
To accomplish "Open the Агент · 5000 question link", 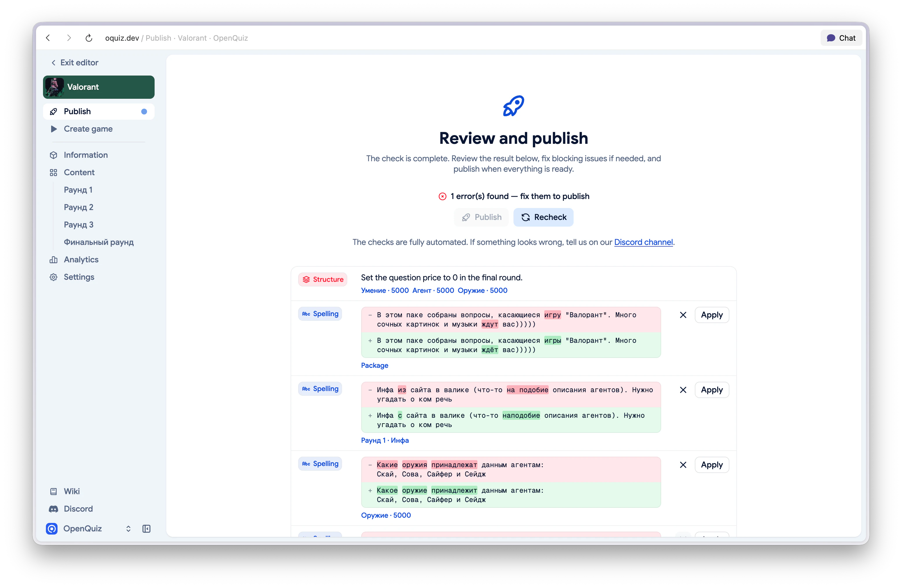I will point(433,291).
